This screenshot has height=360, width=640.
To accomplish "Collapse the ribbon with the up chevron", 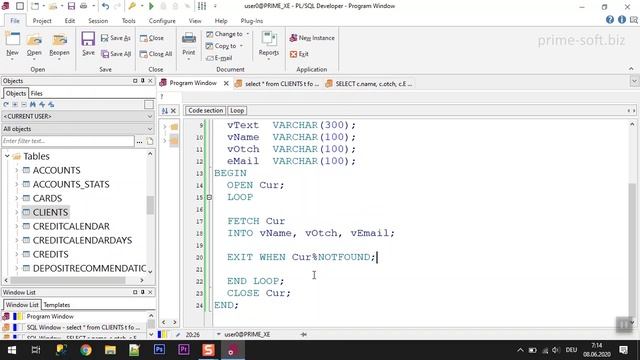I will (x=631, y=69).
